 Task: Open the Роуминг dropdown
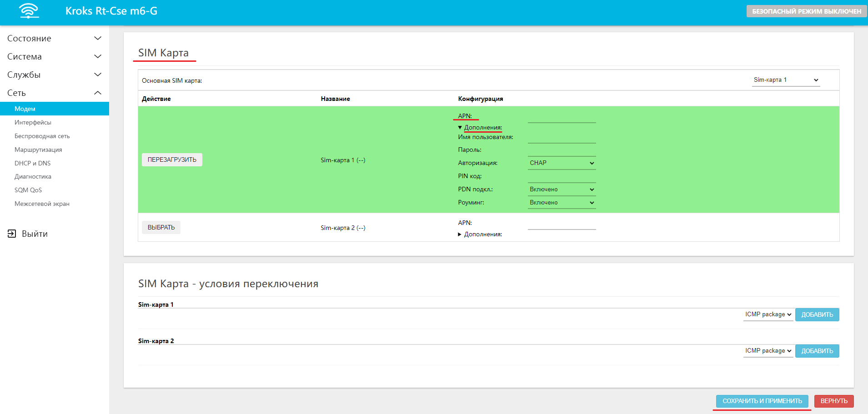[x=562, y=203]
